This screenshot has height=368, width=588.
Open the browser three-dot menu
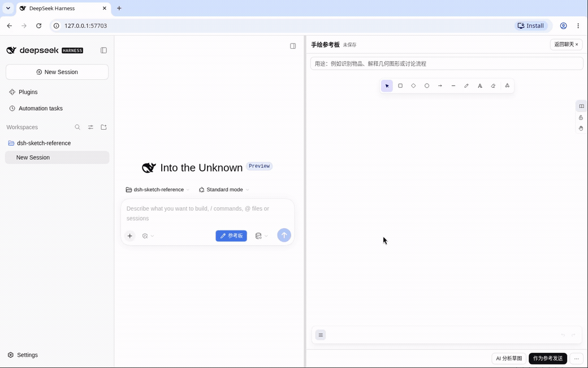pos(578,25)
